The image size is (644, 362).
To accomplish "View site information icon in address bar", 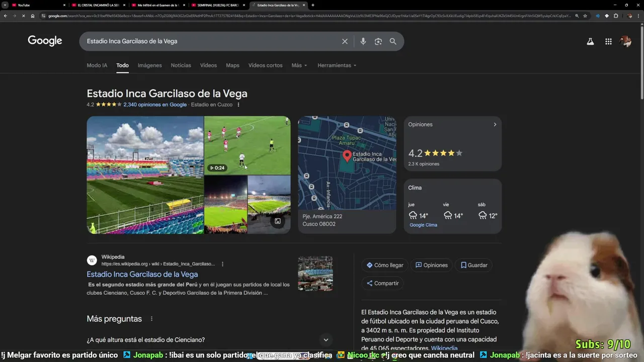I will (44, 16).
